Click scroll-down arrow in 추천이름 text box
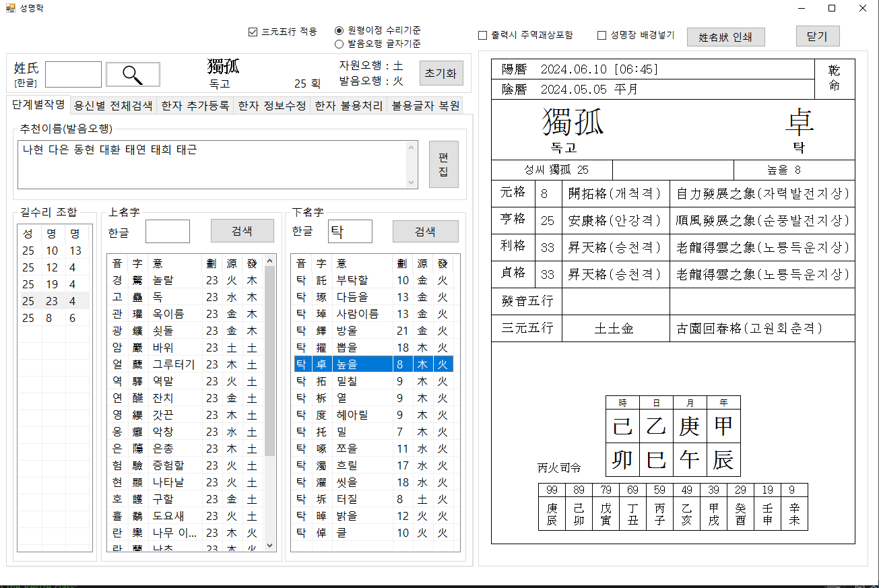This screenshot has height=588, width=879. pos(412,182)
